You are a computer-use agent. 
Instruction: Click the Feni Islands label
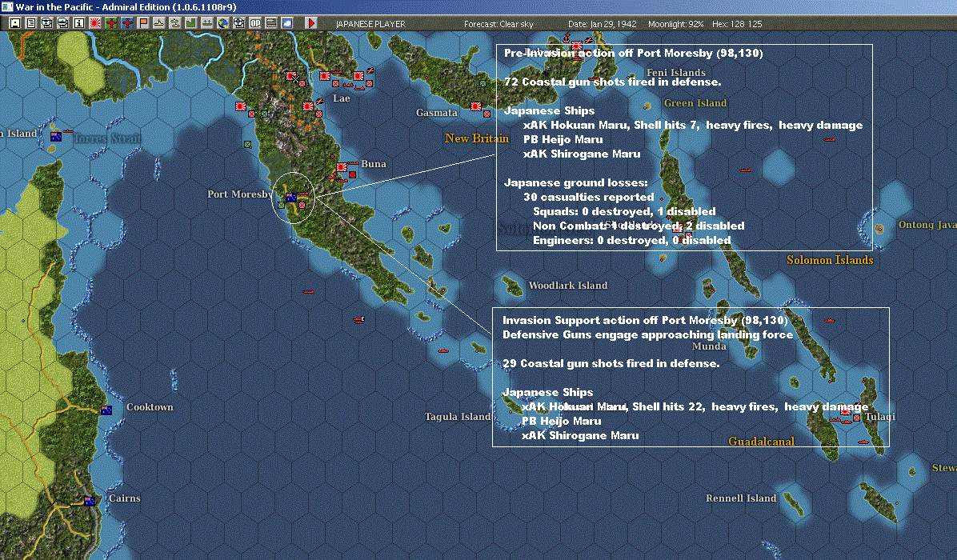(675, 73)
